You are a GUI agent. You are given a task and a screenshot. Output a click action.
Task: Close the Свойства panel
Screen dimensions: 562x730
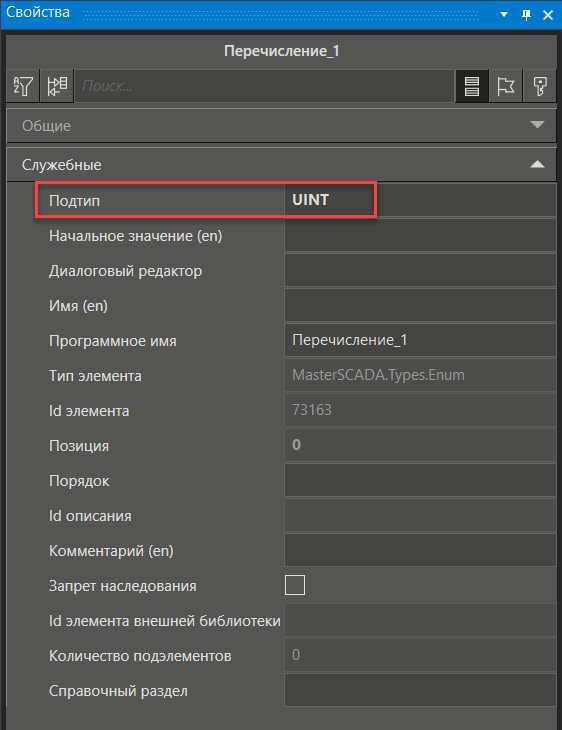pos(548,15)
